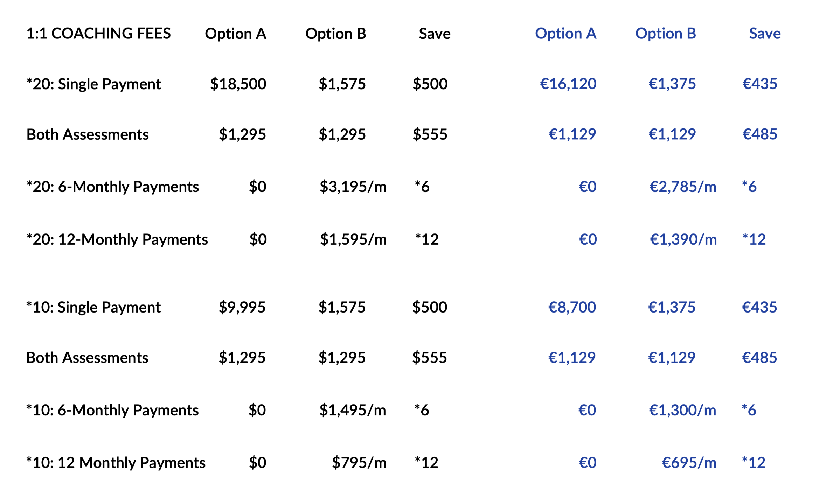
Task: Click the "*20: 6-Monthly Payments" row label
Action: (112, 187)
